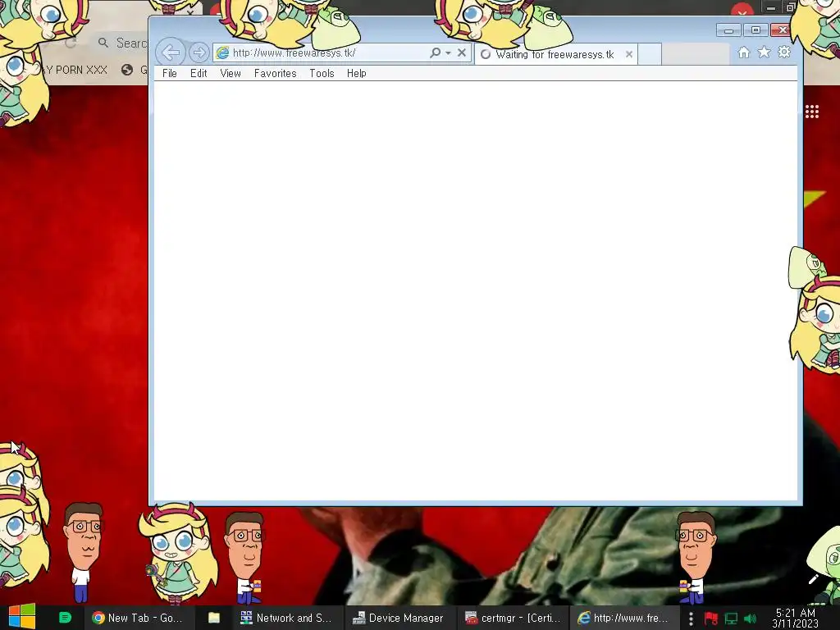The width and height of the screenshot is (840, 630).
Task: Go to the Internet Explorer home page
Action: (743, 52)
